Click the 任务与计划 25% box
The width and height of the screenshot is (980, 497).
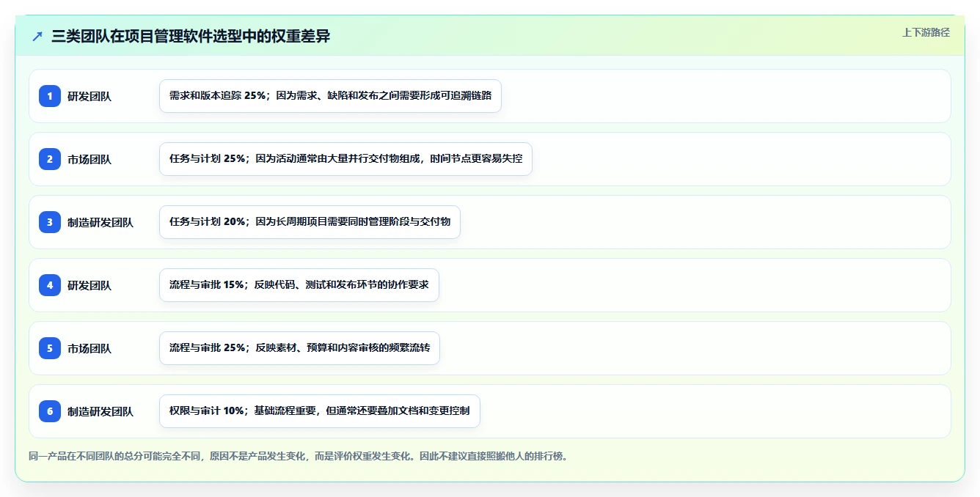point(345,159)
